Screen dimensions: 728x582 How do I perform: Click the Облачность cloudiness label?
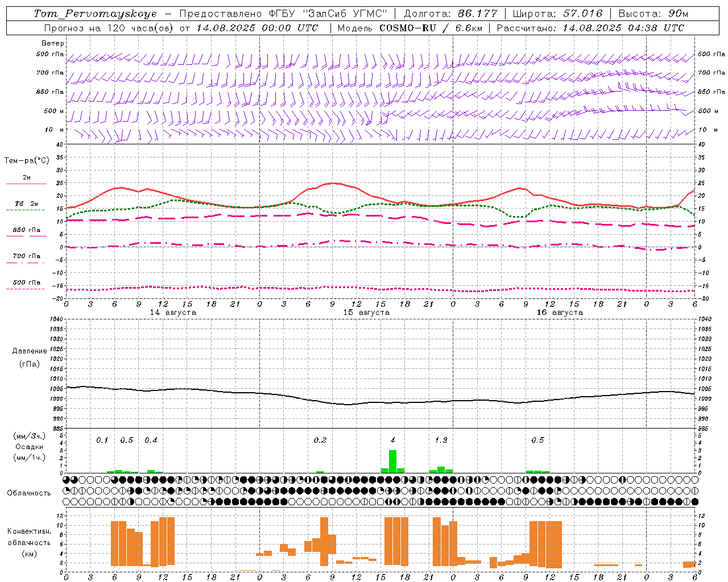pos(29,493)
